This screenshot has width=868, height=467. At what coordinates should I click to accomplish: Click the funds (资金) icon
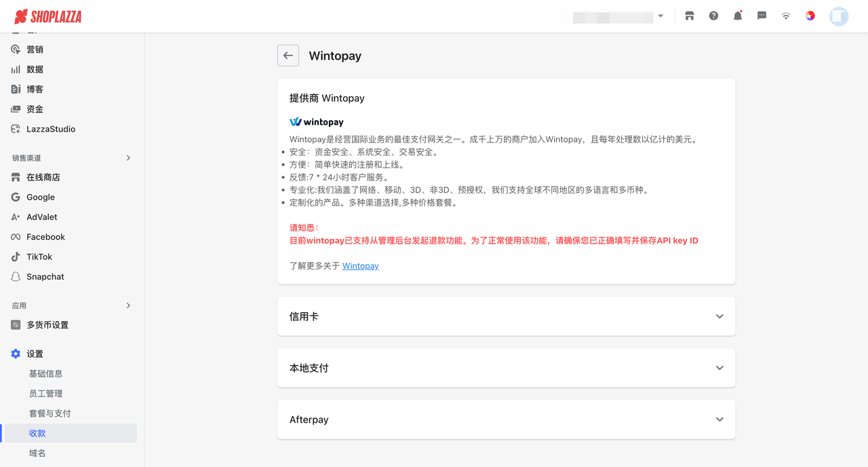tap(16, 109)
